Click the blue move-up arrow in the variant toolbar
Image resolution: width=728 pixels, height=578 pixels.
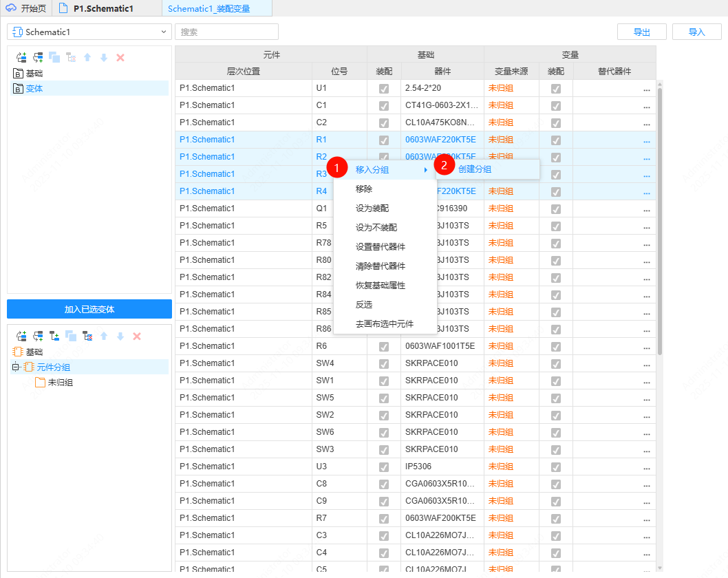[87, 57]
